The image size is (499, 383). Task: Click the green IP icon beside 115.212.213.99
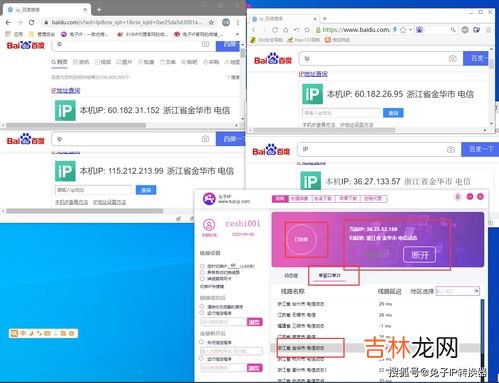65,171
